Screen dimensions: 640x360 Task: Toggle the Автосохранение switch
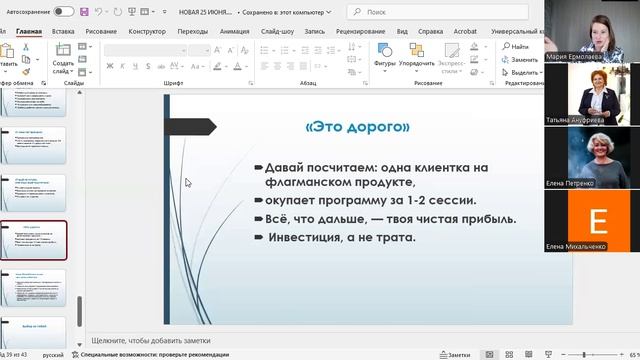64,12
